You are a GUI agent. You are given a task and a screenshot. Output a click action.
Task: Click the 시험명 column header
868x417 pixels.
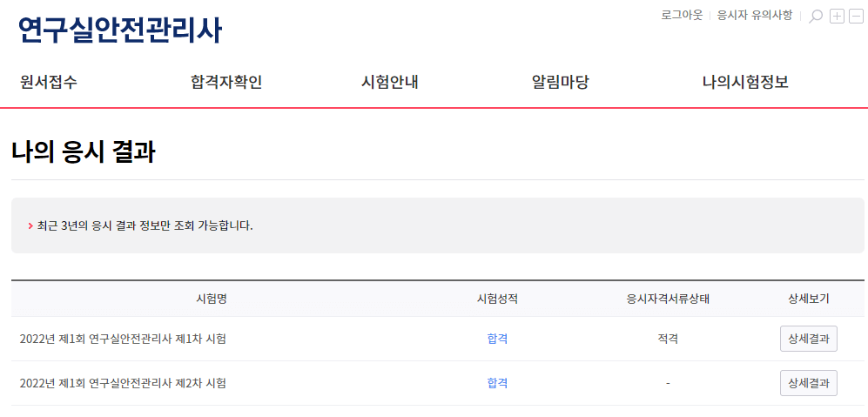(212, 299)
